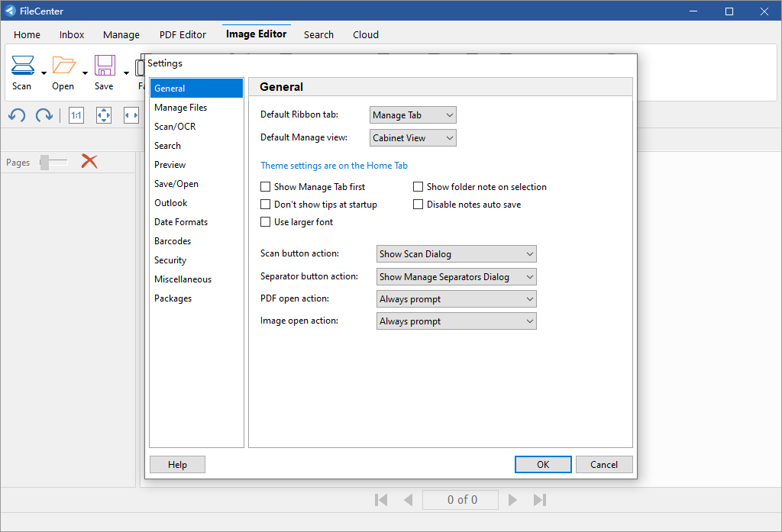The width and height of the screenshot is (782, 532).
Task: Open Separator button action dropdown
Action: tap(457, 277)
